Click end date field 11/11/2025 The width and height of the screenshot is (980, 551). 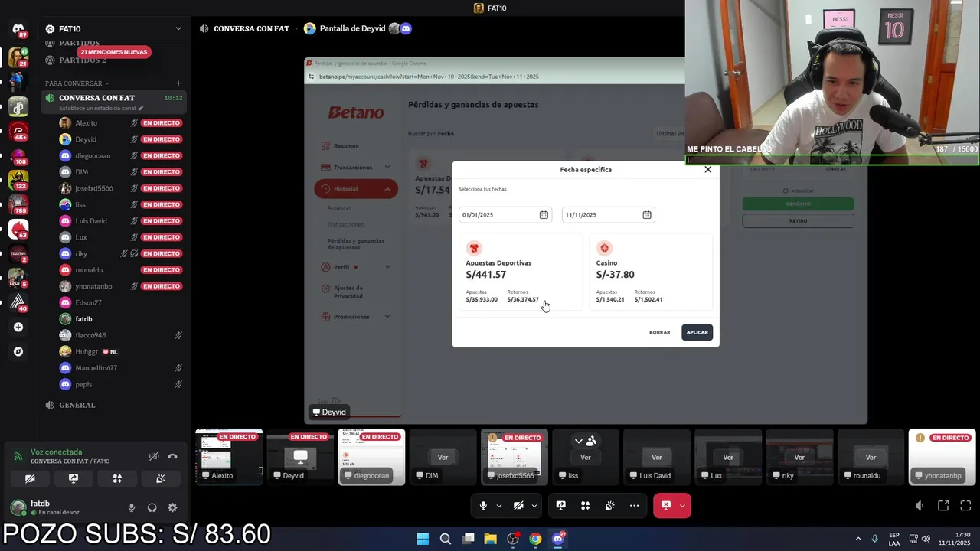609,215
